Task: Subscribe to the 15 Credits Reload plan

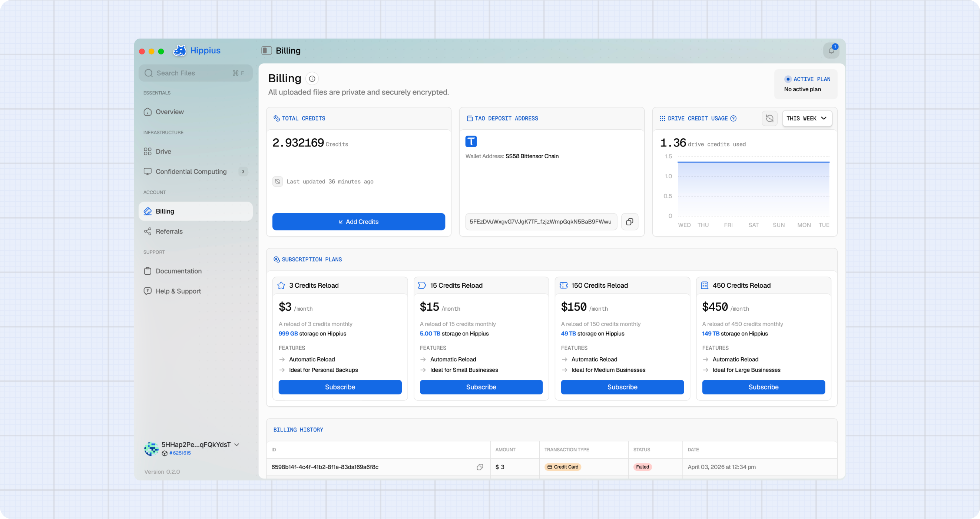Action: coord(481,387)
